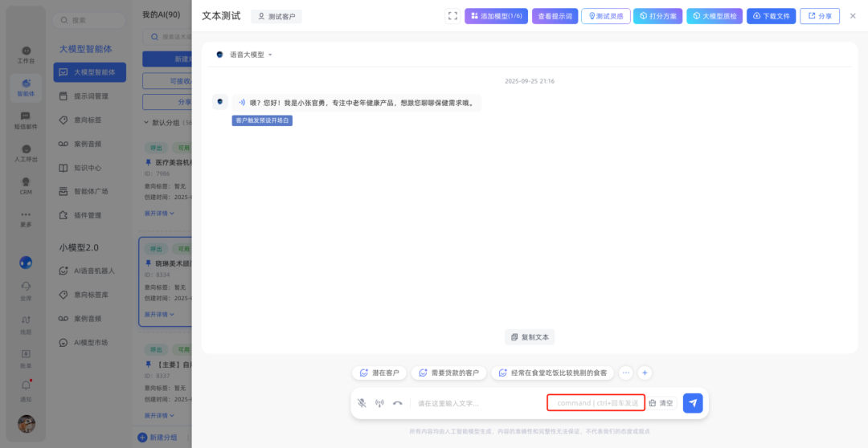
Task: Toggle the voice broadcast signal icon
Action: click(x=379, y=403)
